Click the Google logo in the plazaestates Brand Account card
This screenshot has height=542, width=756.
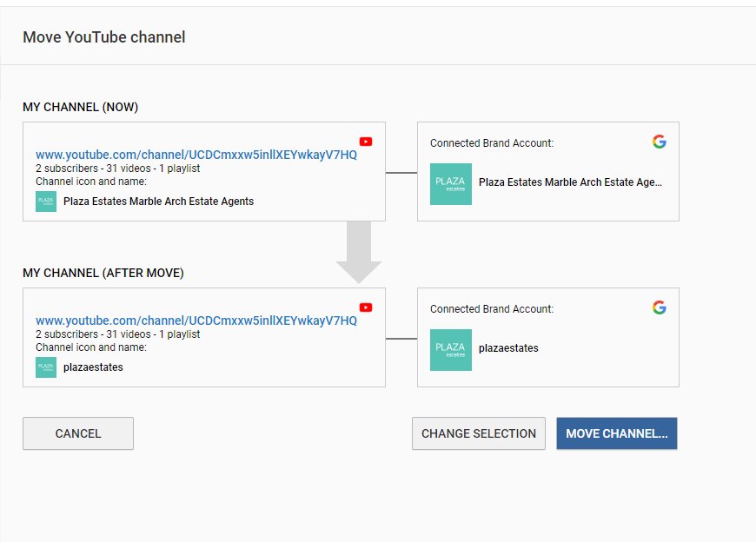pyautogui.click(x=659, y=307)
